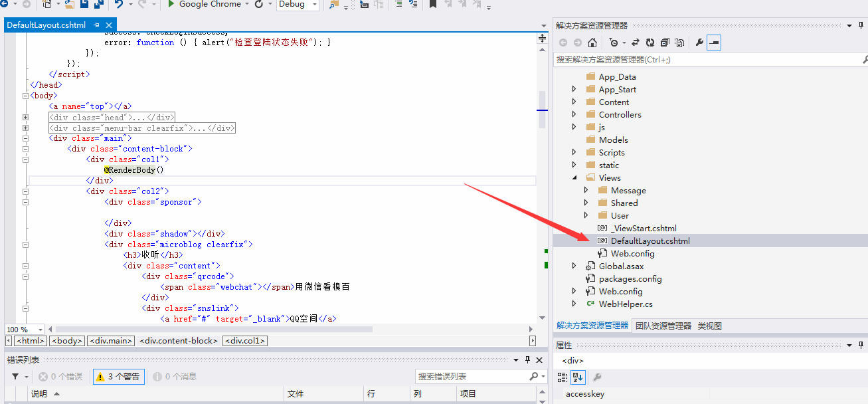Click the Find in Files toolbar icon

[333, 5]
